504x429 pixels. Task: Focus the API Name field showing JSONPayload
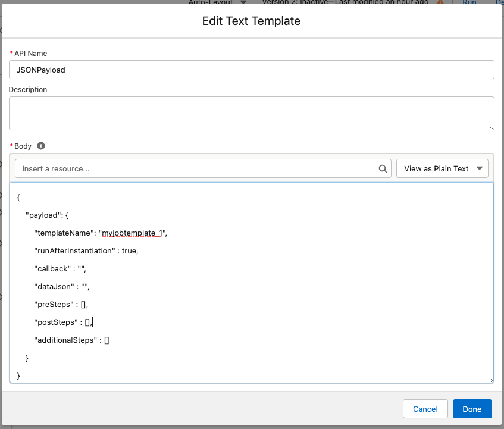252,70
